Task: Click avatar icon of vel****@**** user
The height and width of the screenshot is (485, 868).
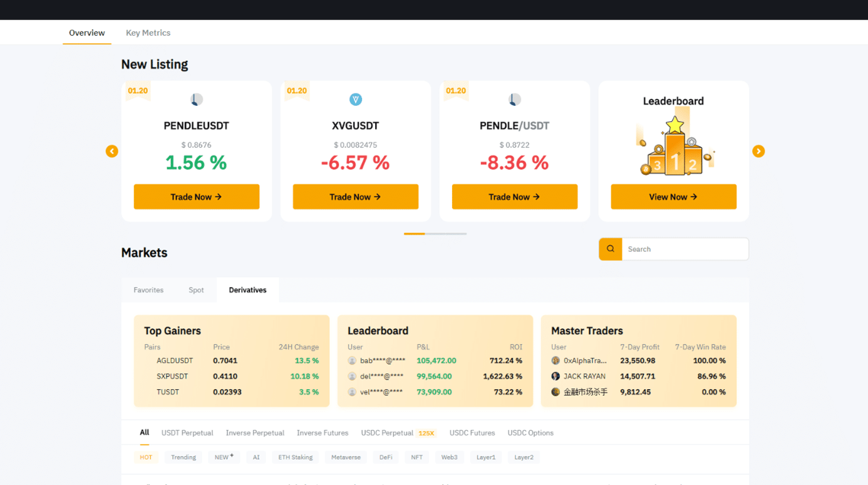Action: pos(352,392)
